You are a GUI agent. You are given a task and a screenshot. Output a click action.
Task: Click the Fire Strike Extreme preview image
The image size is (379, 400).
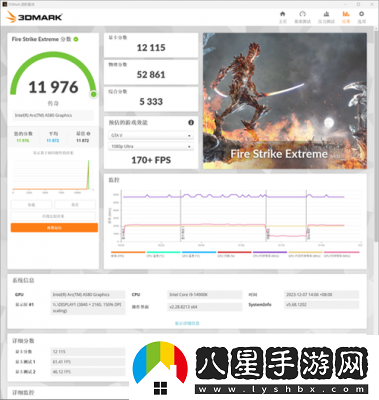tap(285, 101)
